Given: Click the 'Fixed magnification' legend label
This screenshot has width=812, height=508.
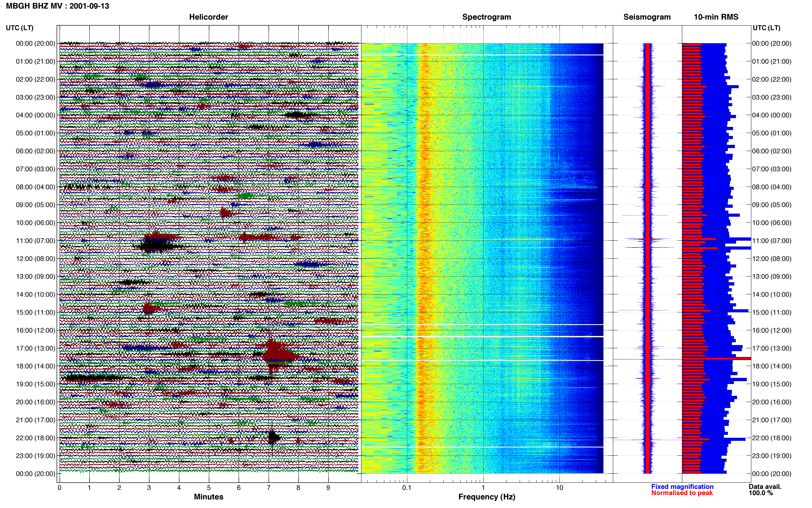Looking at the screenshot, I should (x=682, y=486).
